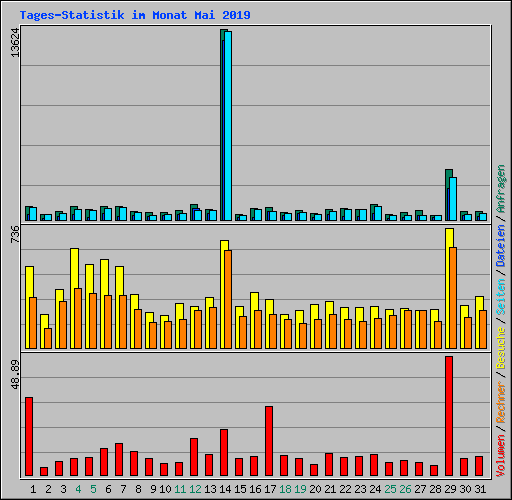The image size is (512, 500).
Task: Click the cyan pages bar for day 29
Action: [x=453, y=199]
